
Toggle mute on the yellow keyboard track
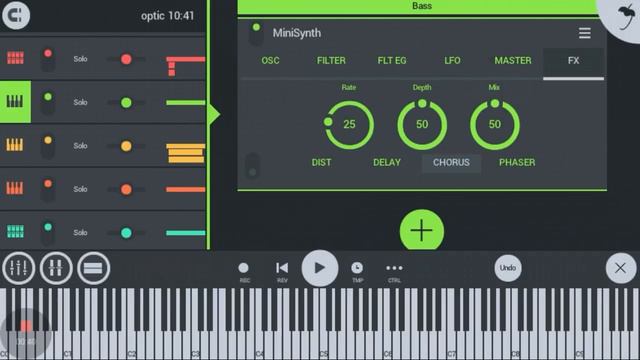pyautogui.click(x=48, y=146)
